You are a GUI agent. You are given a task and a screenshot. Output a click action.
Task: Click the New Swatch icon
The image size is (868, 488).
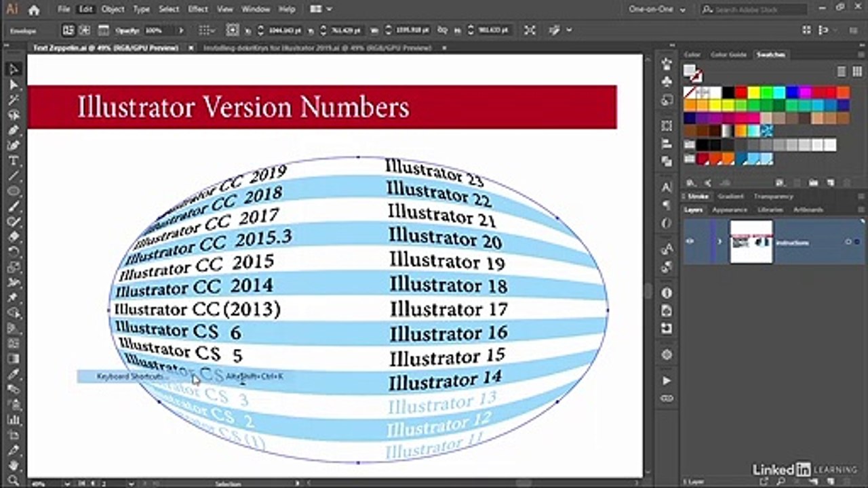pos(831,182)
